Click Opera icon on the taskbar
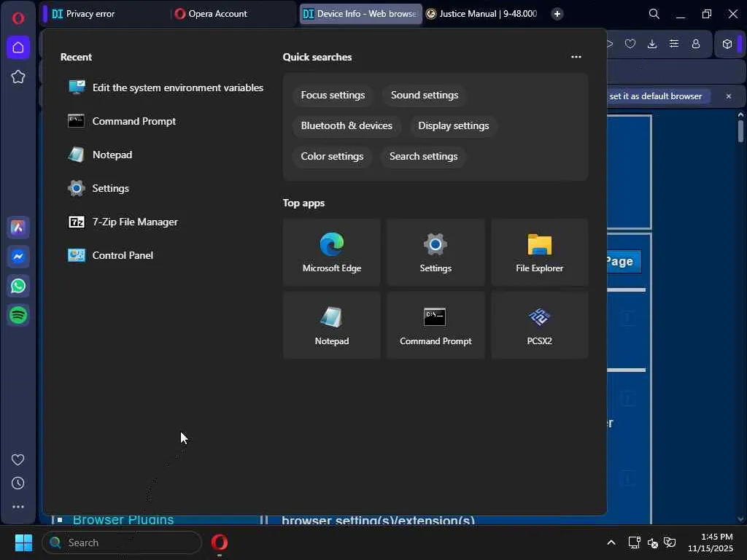Image resolution: width=747 pixels, height=560 pixels. tap(219, 542)
